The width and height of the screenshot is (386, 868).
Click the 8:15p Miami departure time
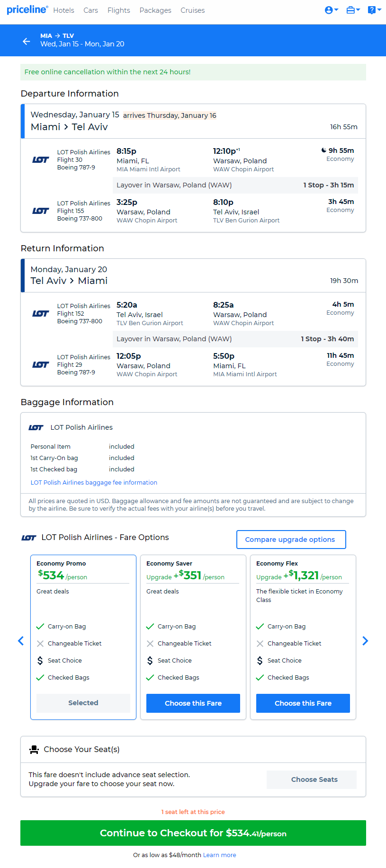click(126, 151)
